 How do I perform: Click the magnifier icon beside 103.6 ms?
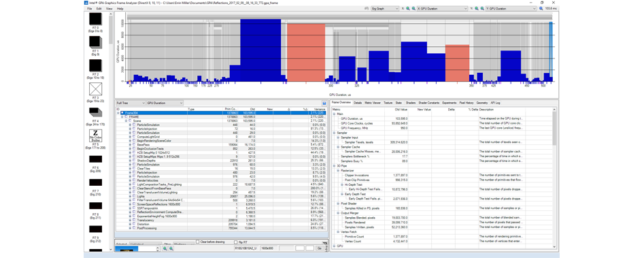541,8
